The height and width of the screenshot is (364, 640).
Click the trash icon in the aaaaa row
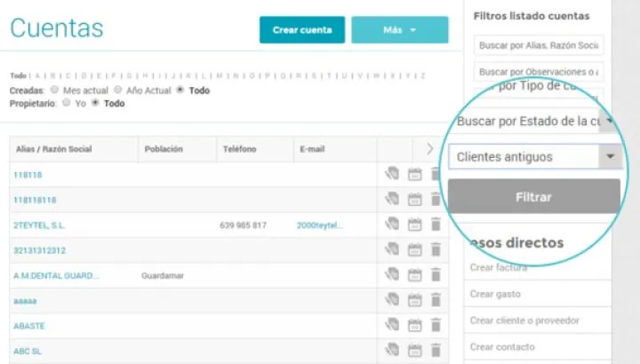point(436,300)
